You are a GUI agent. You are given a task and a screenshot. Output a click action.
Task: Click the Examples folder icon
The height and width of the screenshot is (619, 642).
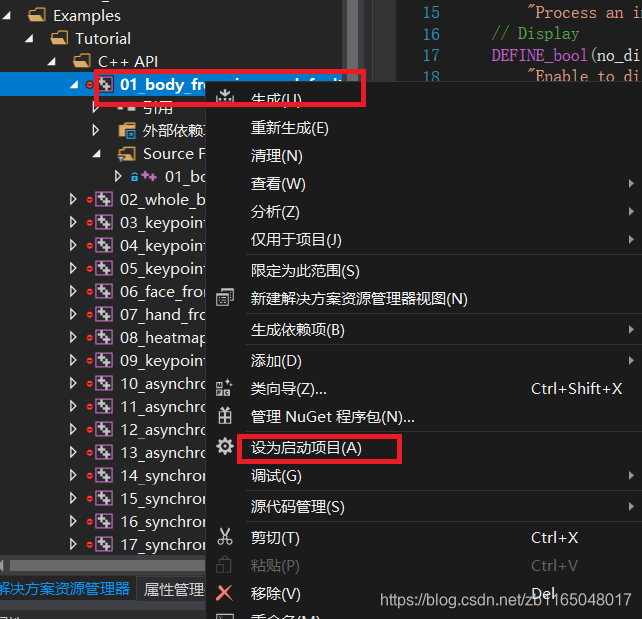click(37, 15)
